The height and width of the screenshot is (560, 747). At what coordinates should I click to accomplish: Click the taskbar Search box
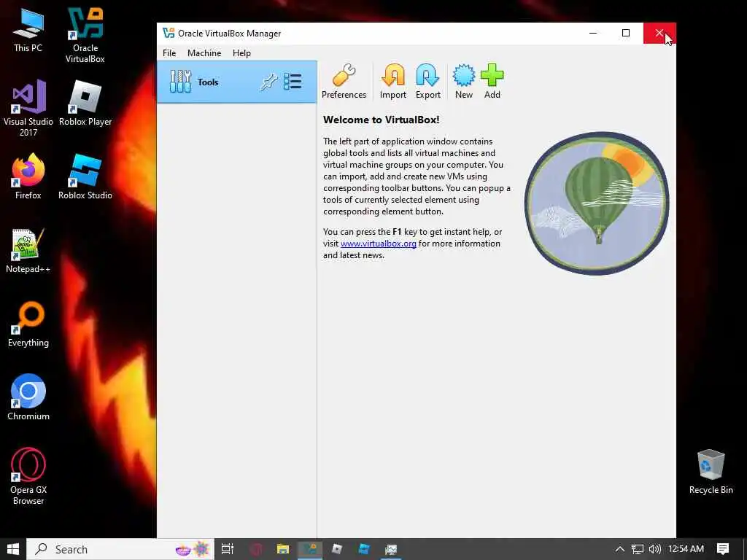120,549
